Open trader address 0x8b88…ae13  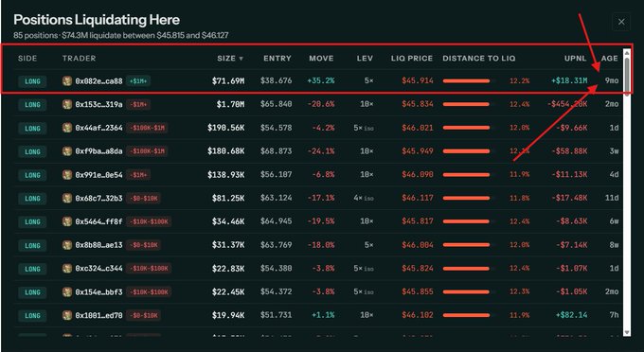point(99,245)
